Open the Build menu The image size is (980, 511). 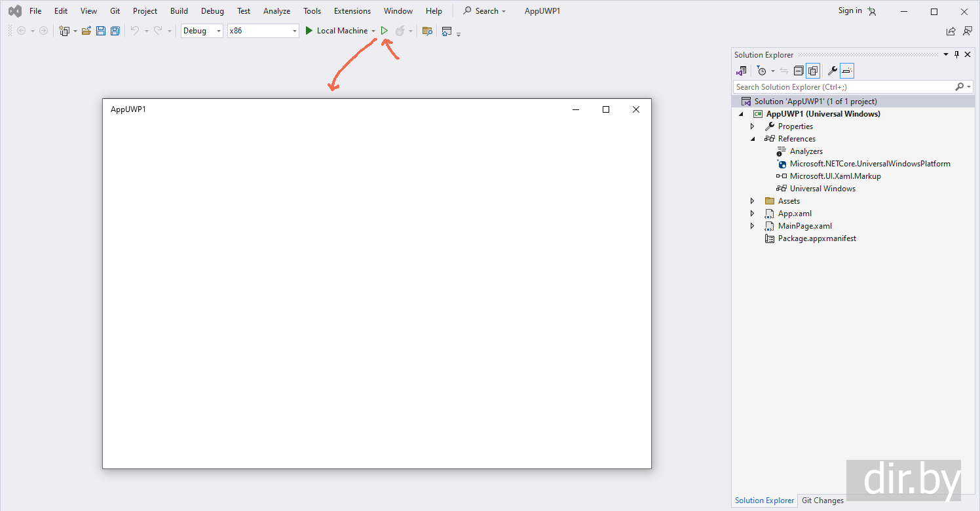179,11
